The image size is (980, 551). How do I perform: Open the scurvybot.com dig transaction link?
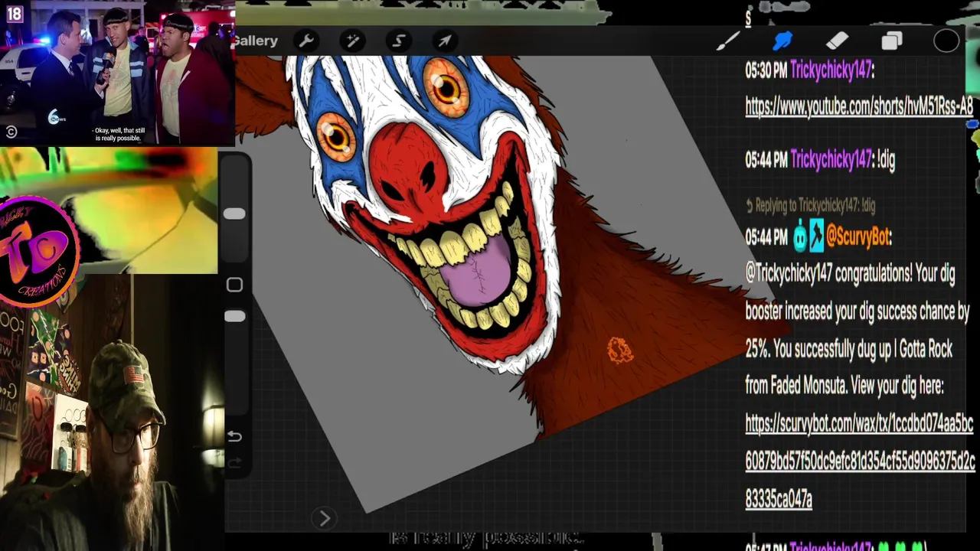click(860, 461)
